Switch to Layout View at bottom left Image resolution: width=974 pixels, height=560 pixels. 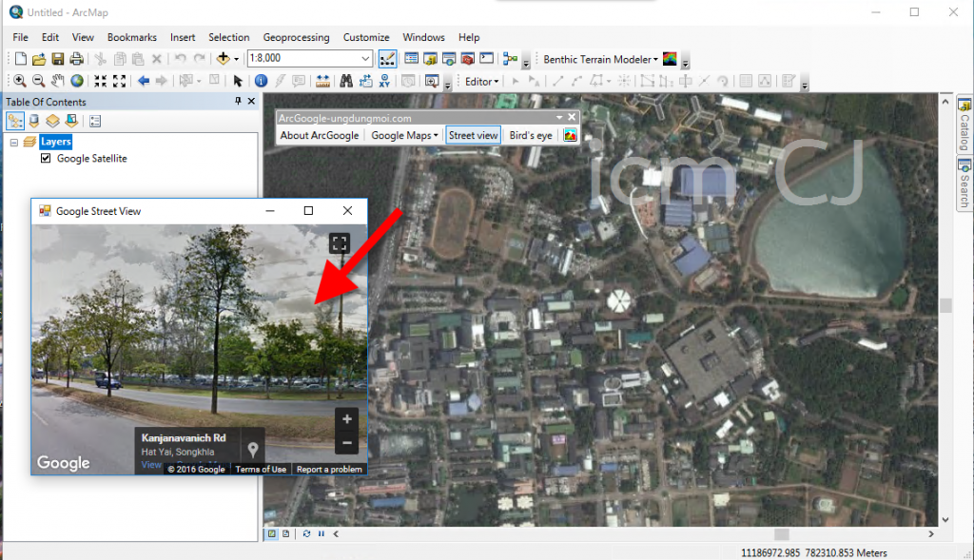284,533
